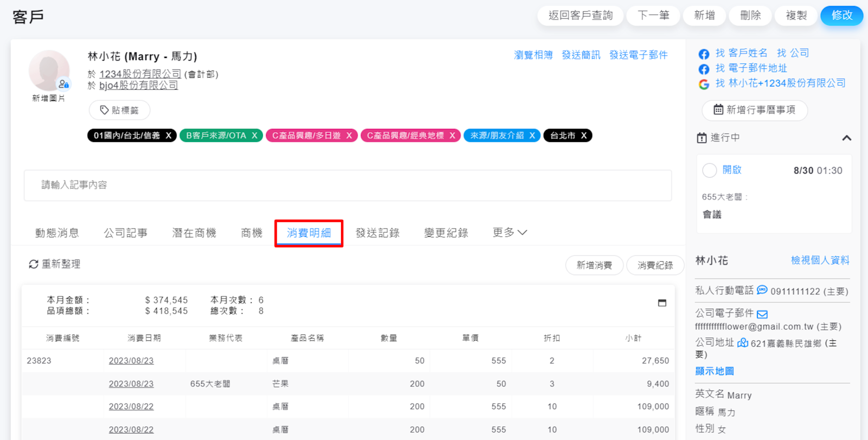Open the 1234股份有限公司 company link
The height and width of the screenshot is (440, 868).
point(140,74)
